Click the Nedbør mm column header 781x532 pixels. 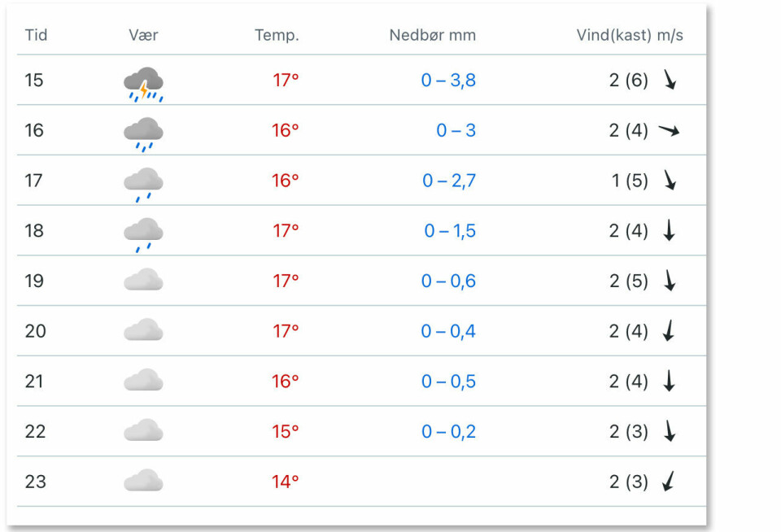[432, 35]
